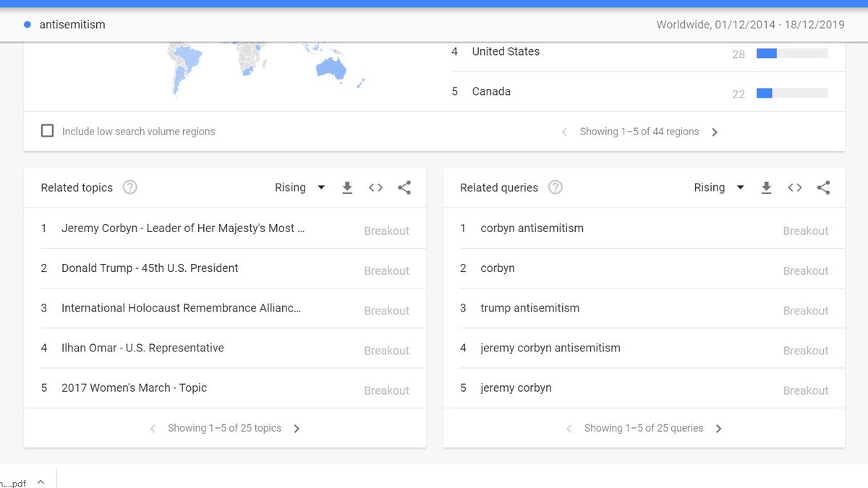Screen dimensions: 868x488
Task: Select the Canada region row
Action: coord(648,92)
